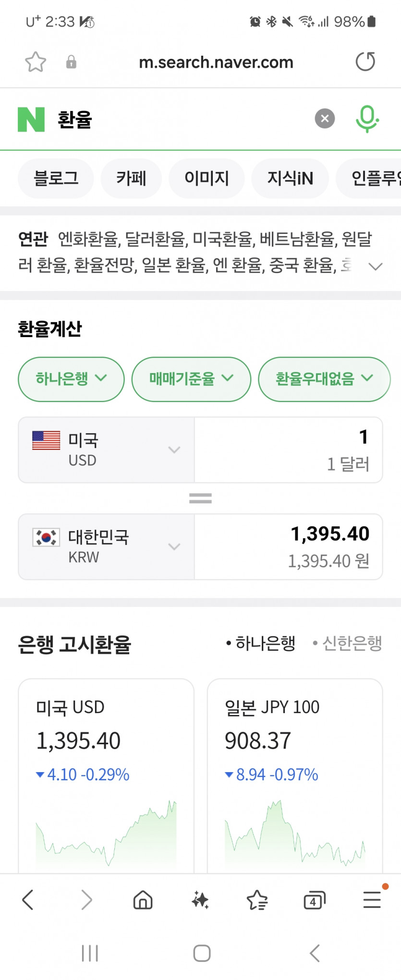This screenshot has height=980, width=401.
Task: Expand the 환율우대없음 dropdown
Action: click(324, 379)
